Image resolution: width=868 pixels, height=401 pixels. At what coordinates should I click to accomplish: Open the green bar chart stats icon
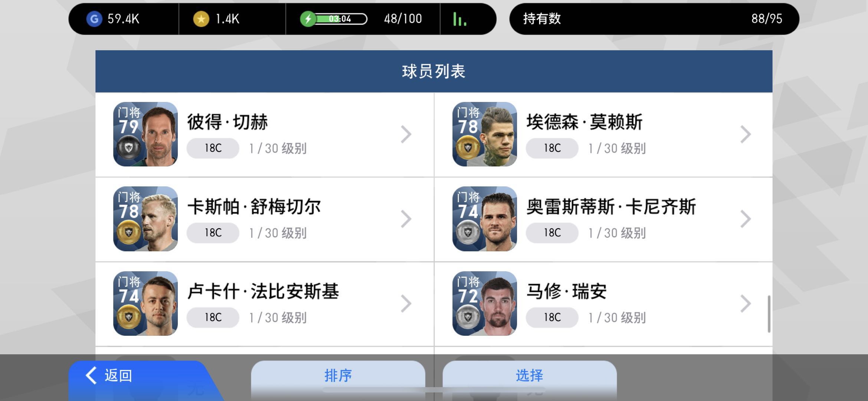coord(460,19)
